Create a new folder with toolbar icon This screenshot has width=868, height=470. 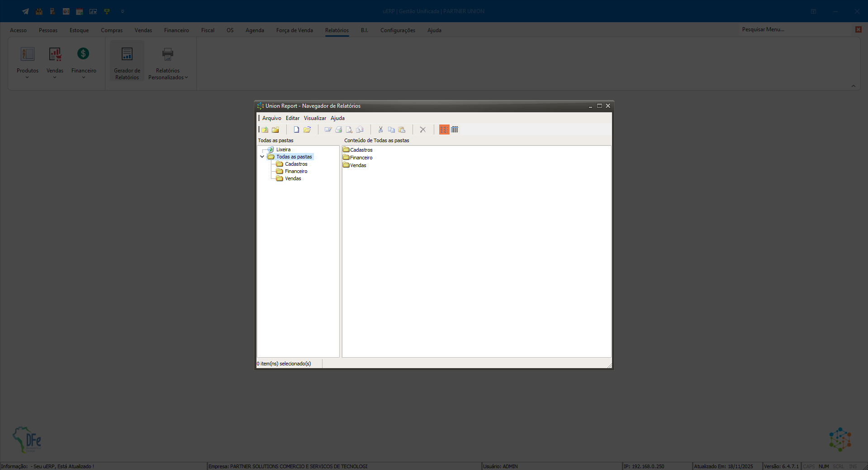tap(275, 130)
